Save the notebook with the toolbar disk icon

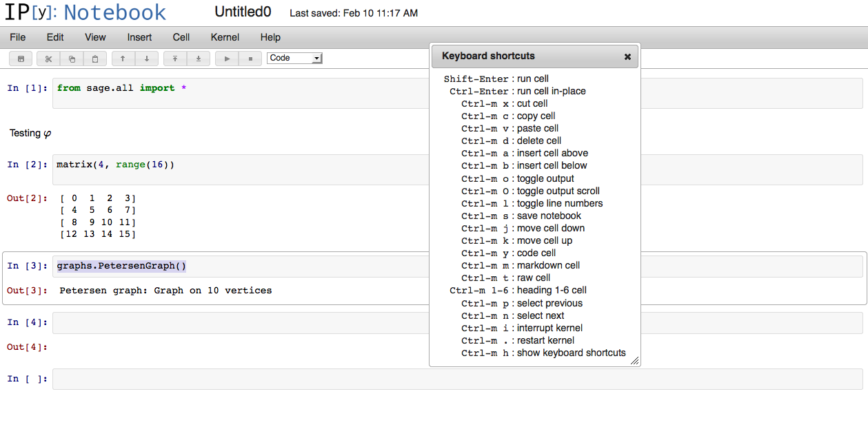point(21,59)
